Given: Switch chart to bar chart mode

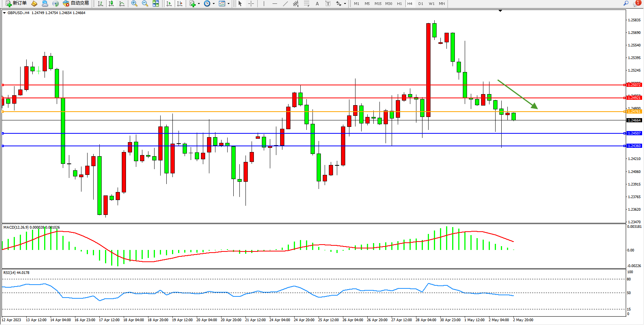Looking at the screenshot, I should [x=100, y=3].
